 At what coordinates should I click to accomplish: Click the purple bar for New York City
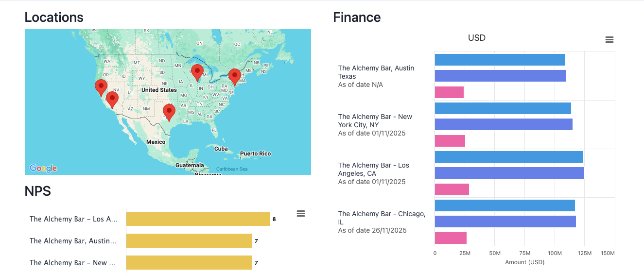click(504, 124)
